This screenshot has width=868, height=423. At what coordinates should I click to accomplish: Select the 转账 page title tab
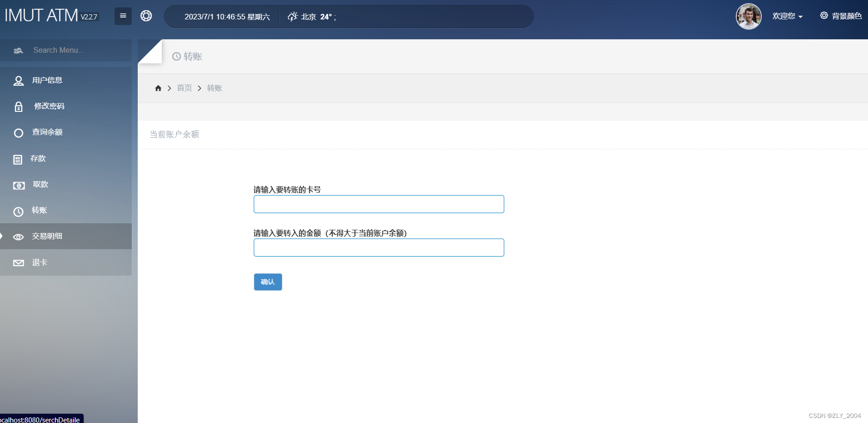pos(187,56)
